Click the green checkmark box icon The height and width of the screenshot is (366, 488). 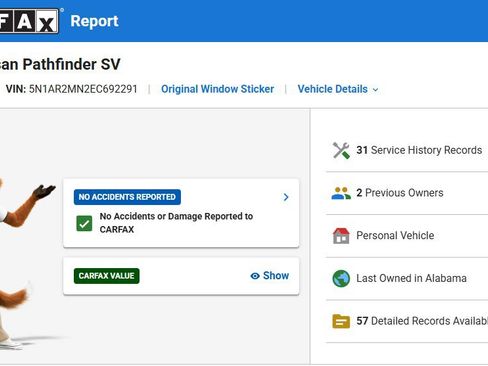coord(84,223)
